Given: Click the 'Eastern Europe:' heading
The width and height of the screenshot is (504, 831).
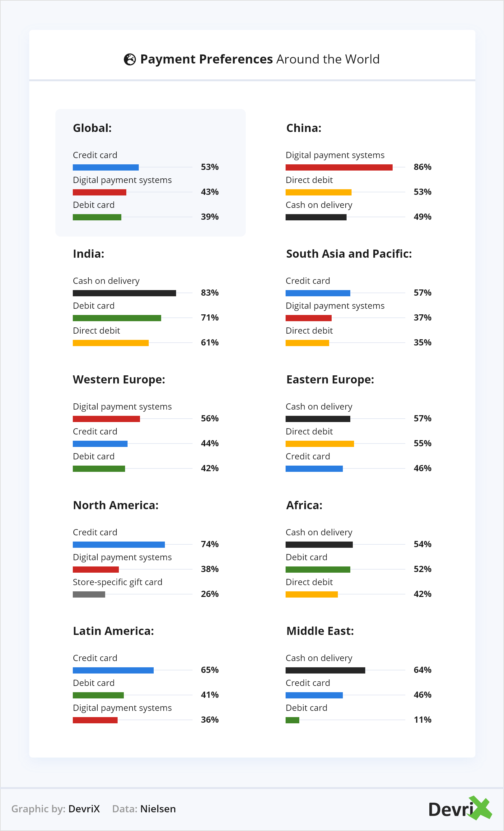Looking at the screenshot, I should tap(330, 379).
